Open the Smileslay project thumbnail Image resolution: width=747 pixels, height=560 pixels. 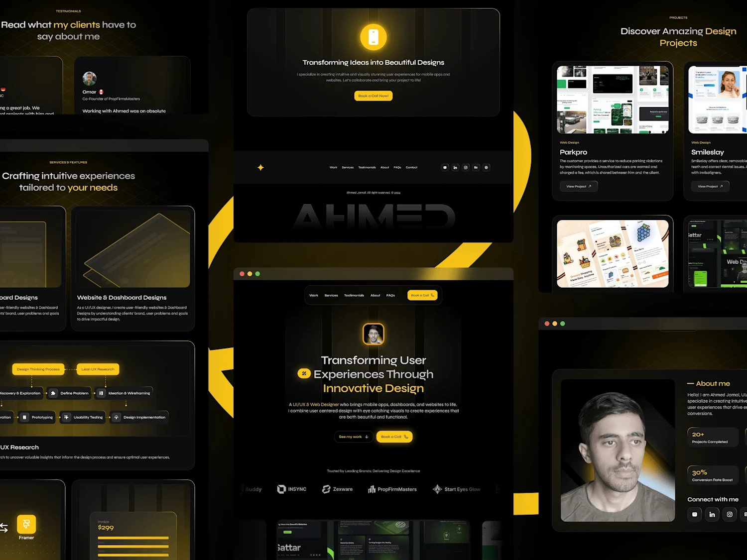pos(718,100)
